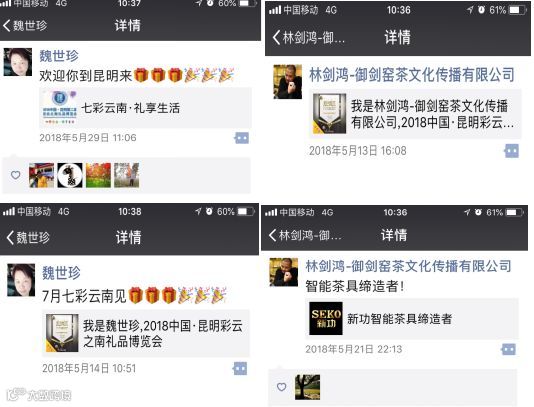Go back to 魏世珍 in bottom-left screen
The width and height of the screenshot is (534, 407).
[x=28, y=237]
